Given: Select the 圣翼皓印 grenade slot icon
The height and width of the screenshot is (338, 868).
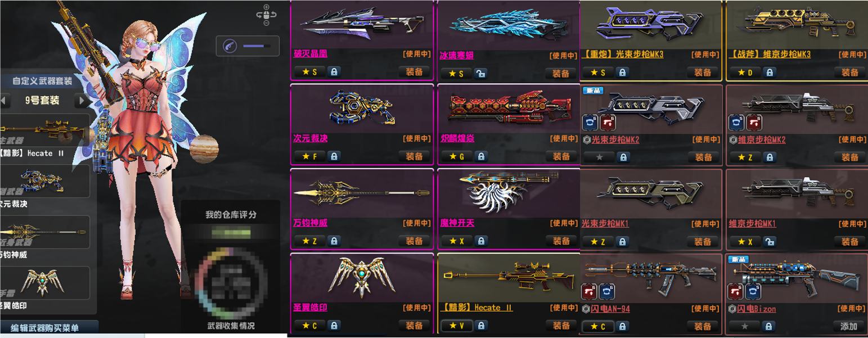Looking at the screenshot, I should [x=45, y=282].
